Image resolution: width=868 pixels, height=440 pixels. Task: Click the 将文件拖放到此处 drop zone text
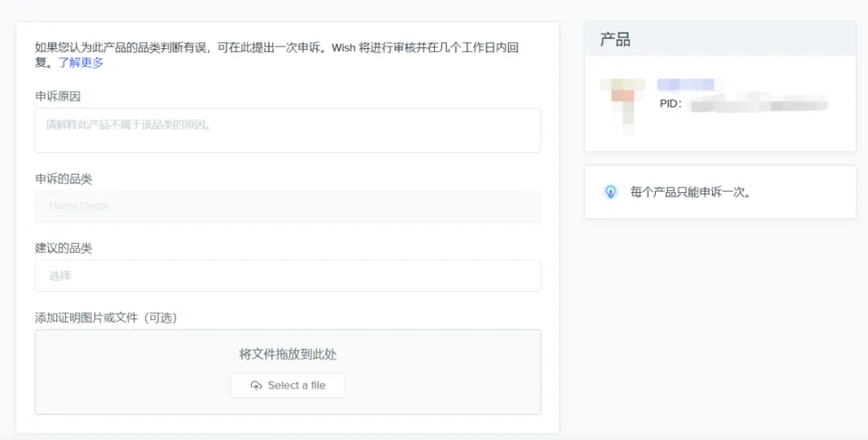(288, 354)
